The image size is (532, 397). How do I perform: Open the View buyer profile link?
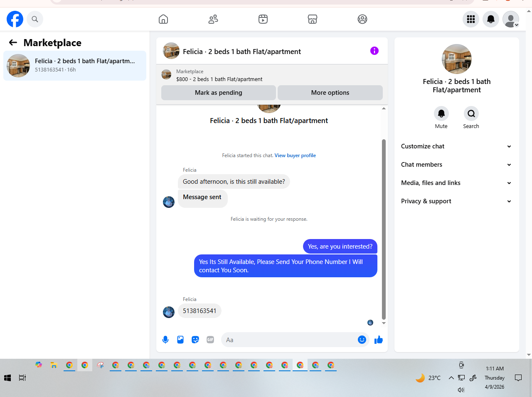coord(295,155)
